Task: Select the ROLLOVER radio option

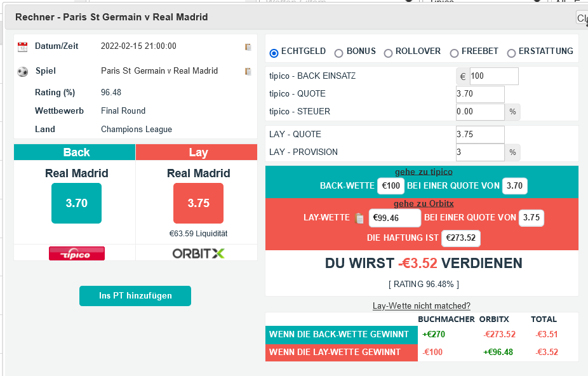Action: (388, 53)
